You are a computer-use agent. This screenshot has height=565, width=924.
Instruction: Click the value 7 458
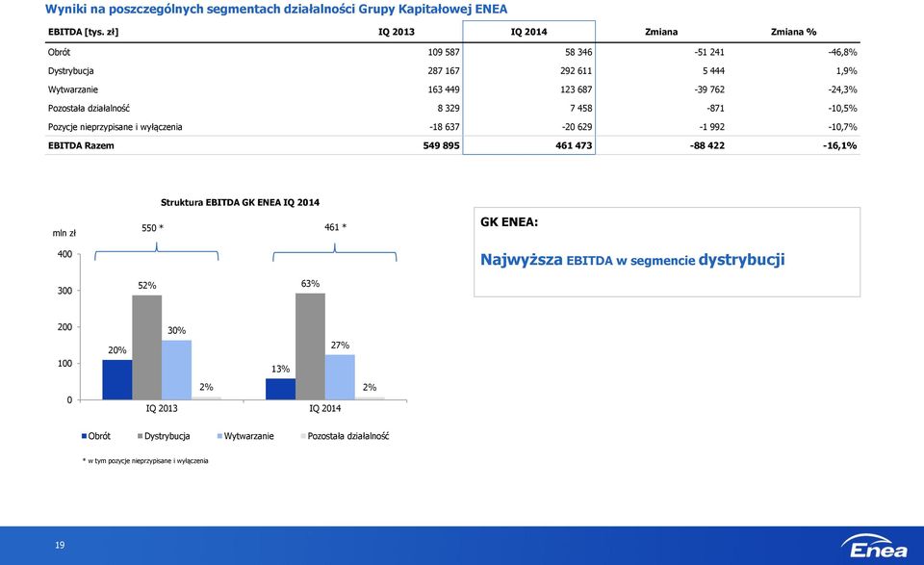[581, 109]
